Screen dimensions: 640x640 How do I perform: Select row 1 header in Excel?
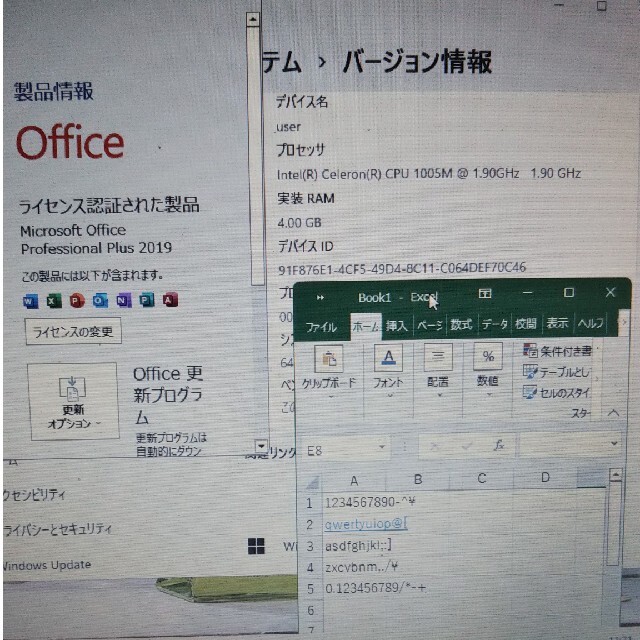tap(309, 503)
